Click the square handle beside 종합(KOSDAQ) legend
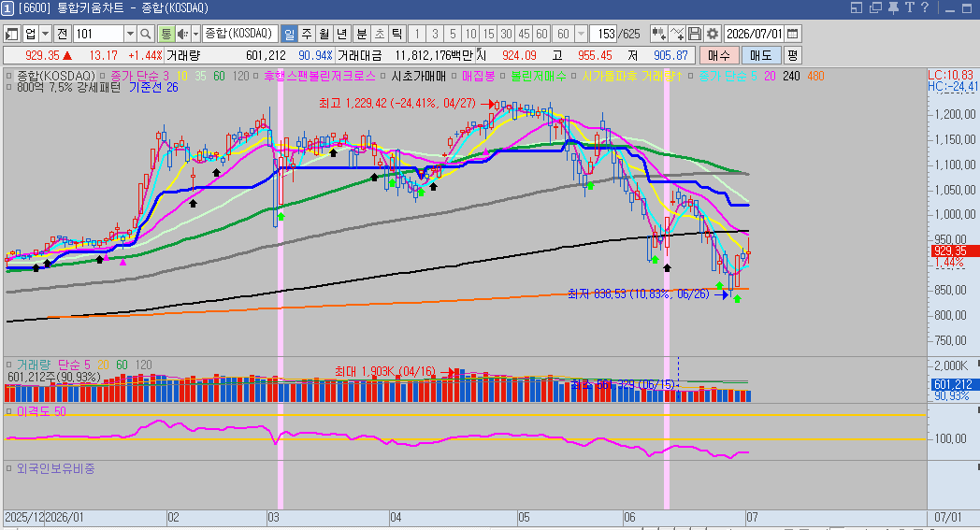980x530 pixels. tap(8, 77)
